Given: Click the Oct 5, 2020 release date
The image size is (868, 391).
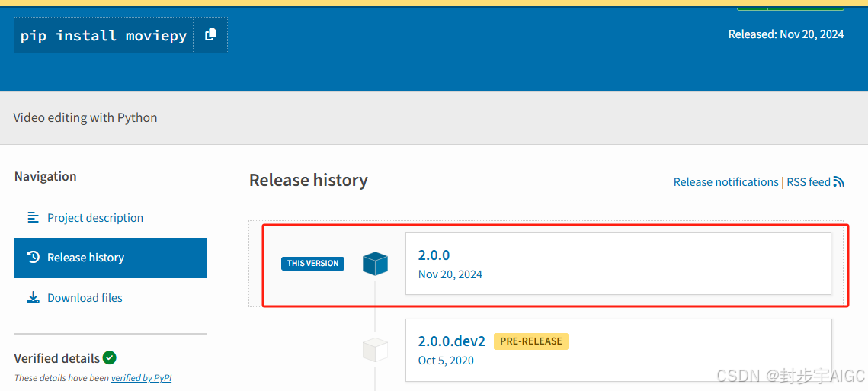Looking at the screenshot, I should tap(446, 361).
